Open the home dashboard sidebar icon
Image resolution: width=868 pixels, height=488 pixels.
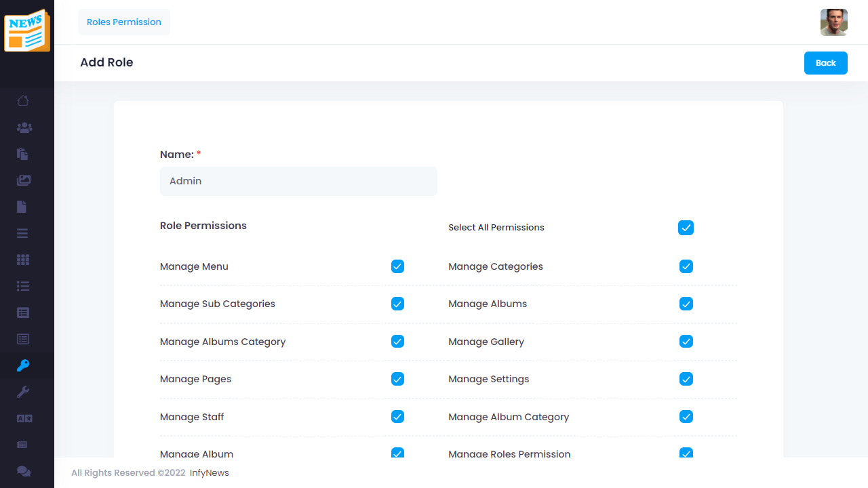point(23,101)
